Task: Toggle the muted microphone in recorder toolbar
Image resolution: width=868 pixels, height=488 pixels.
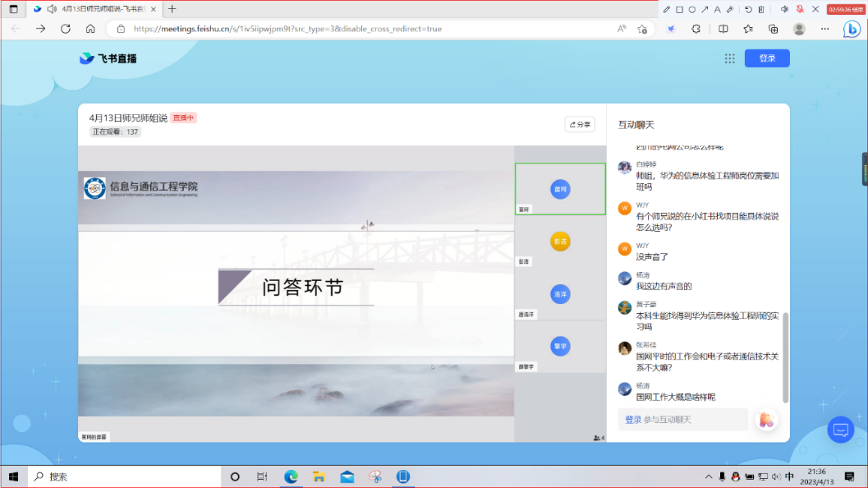Action: point(799,9)
